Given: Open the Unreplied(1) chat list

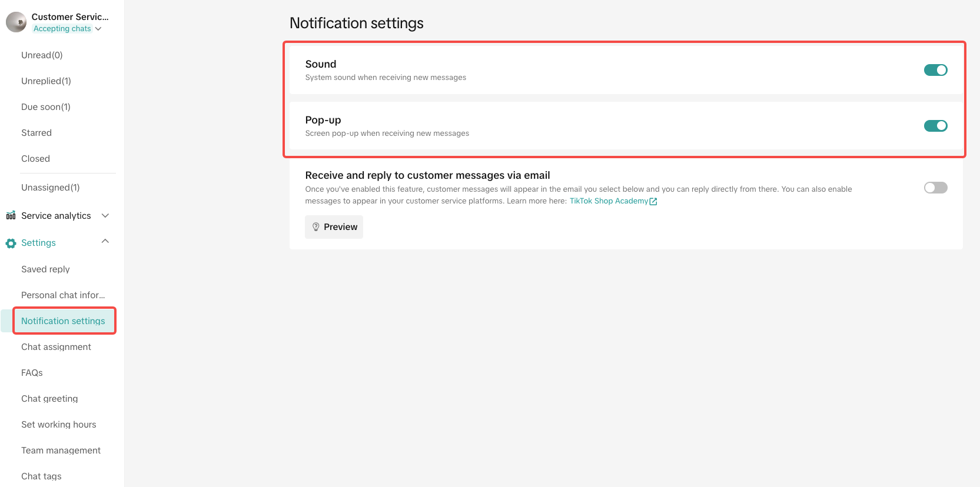Looking at the screenshot, I should [x=46, y=81].
